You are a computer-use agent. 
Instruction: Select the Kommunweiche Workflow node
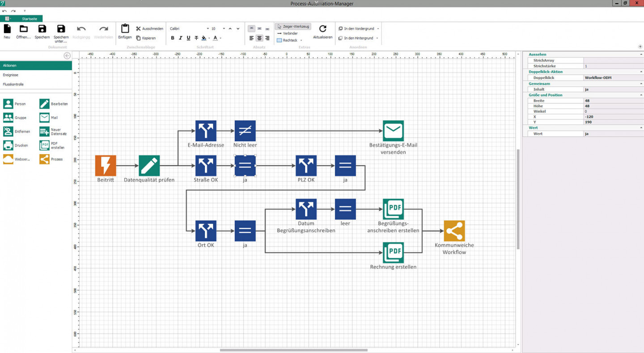[x=454, y=231]
